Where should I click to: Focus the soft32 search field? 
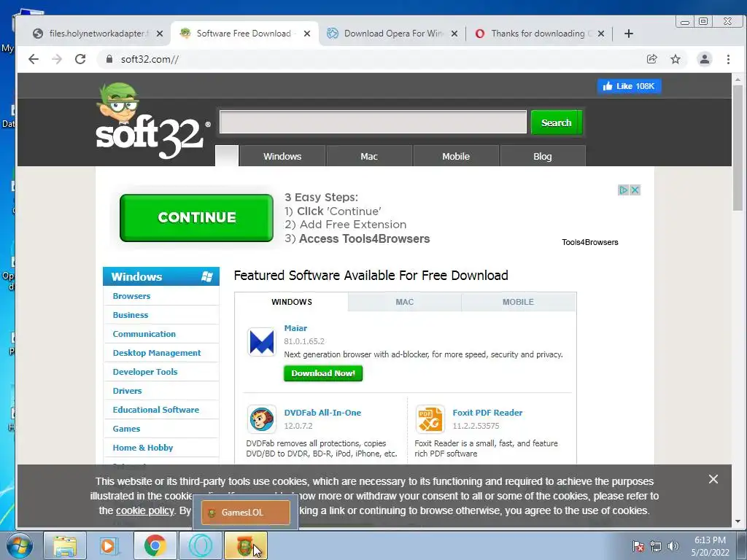click(373, 122)
